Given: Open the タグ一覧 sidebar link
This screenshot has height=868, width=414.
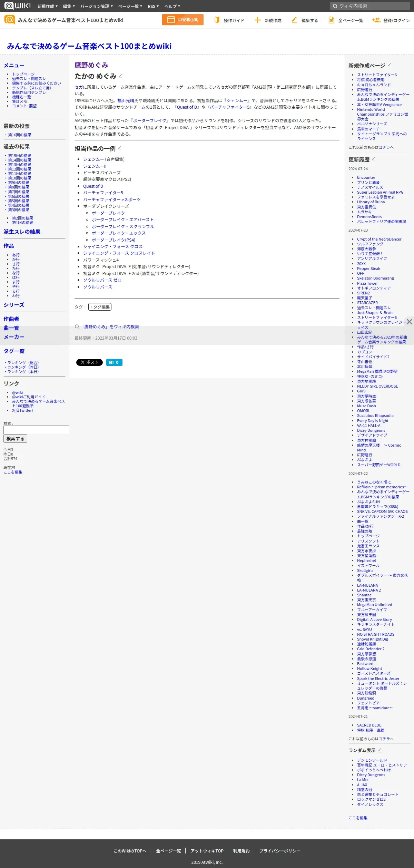Looking at the screenshot, I should click(x=14, y=351).
